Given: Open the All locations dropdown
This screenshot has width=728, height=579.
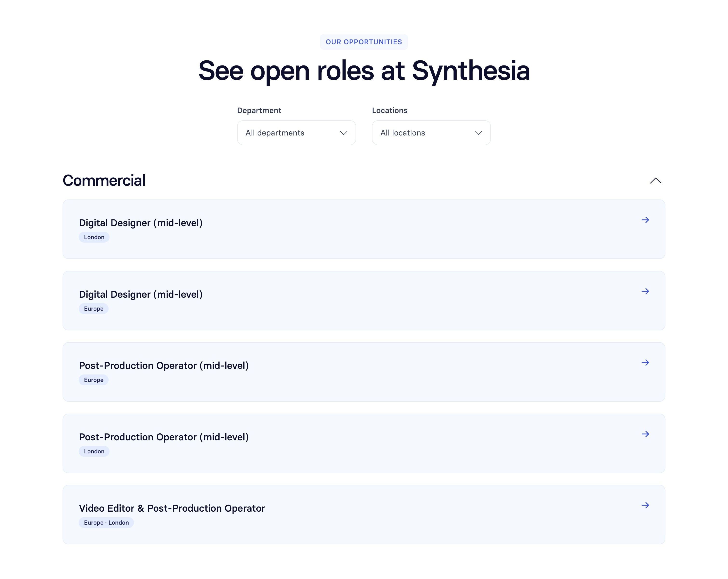Looking at the screenshot, I should point(431,133).
